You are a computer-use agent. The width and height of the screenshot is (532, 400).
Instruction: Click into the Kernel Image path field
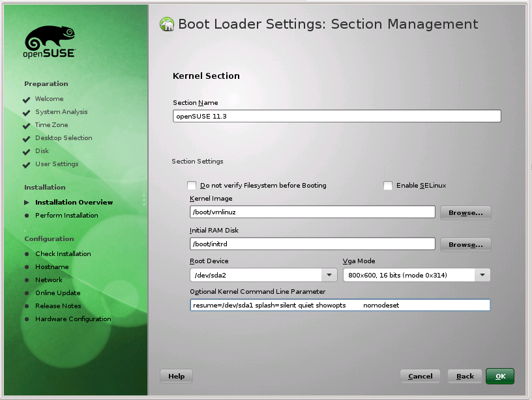312,212
